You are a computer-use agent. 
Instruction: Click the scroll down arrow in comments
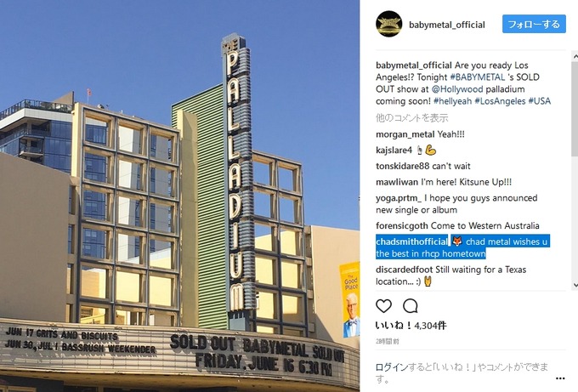pyautogui.click(x=575, y=285)
